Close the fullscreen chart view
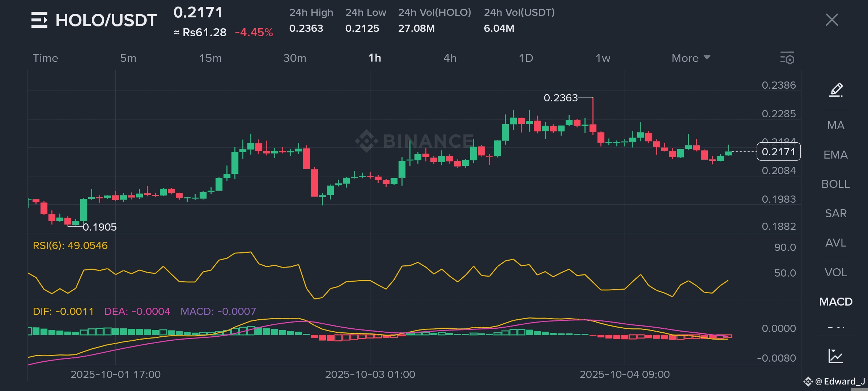 [x=832, y=20]
